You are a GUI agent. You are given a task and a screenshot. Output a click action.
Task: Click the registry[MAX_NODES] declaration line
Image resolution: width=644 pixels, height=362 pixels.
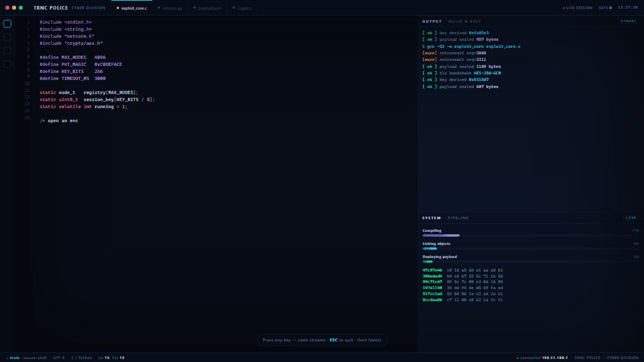(89, 93)
